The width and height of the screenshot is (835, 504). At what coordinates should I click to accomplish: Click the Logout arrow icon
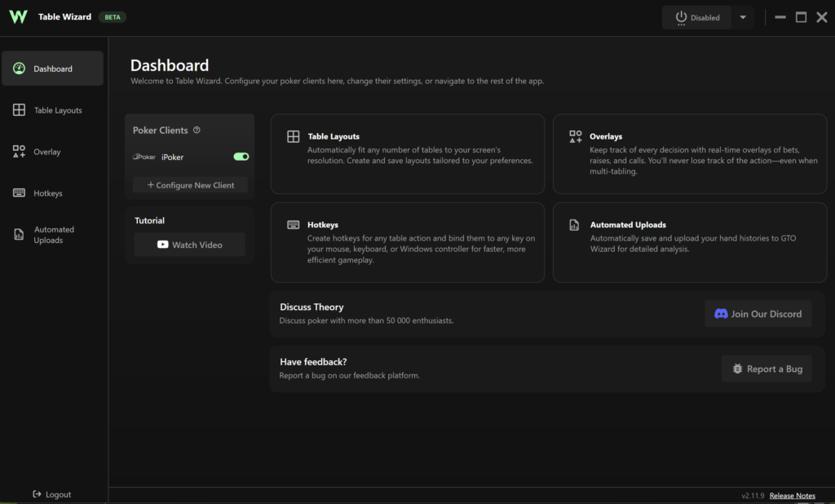click(37, 494)
